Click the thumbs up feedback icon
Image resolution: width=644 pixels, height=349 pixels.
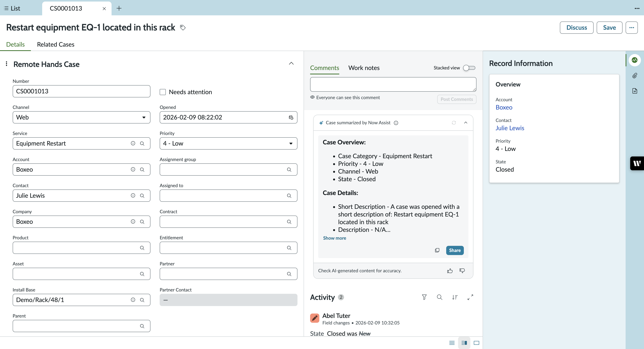(x=450, y=271)
